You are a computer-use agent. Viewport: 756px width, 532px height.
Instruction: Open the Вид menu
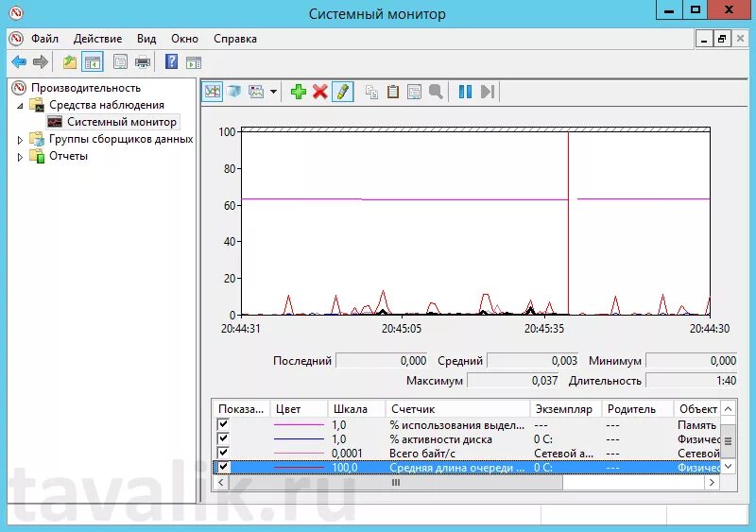pos(146,39)
